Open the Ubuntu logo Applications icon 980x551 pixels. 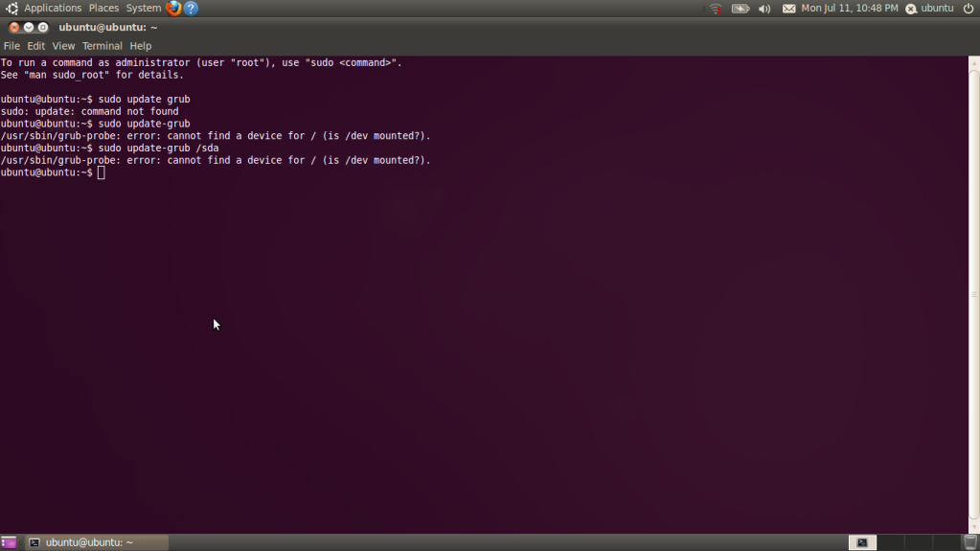(x=11, y=8)
